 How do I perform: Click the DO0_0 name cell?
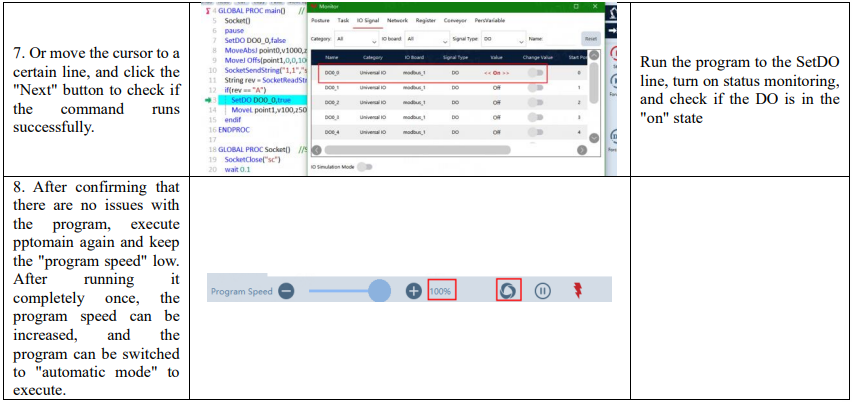click(332, 73)
